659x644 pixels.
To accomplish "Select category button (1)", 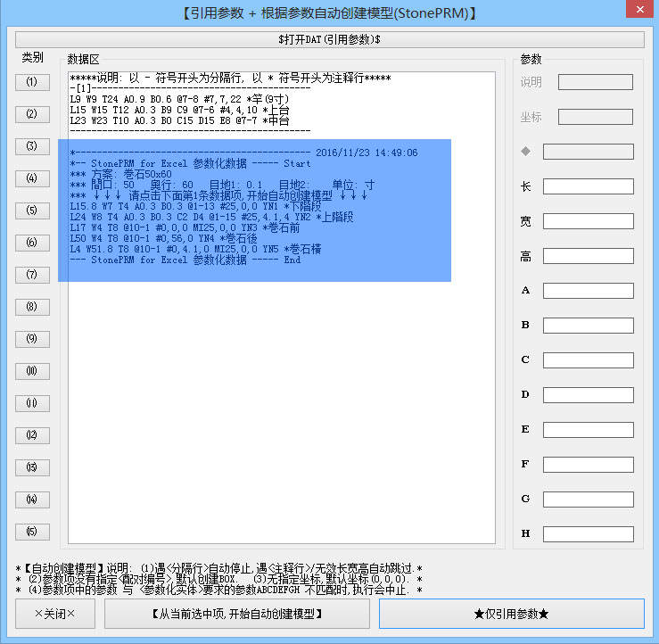I will [32, 82].
